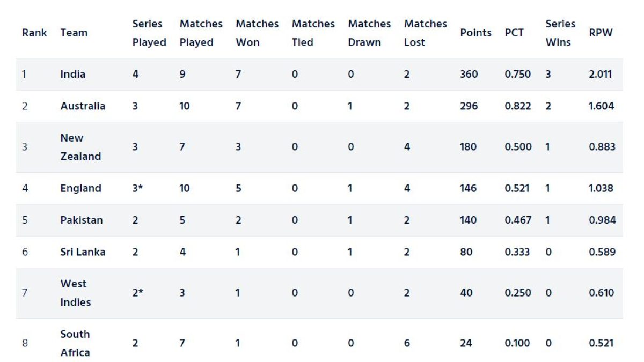Sort by PCT column header
Screen dimensions: 644x362
coord(514,33)
